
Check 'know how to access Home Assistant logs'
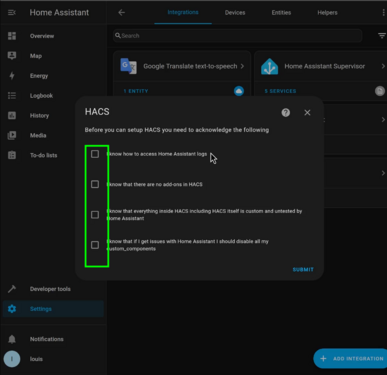coord(95,154)
